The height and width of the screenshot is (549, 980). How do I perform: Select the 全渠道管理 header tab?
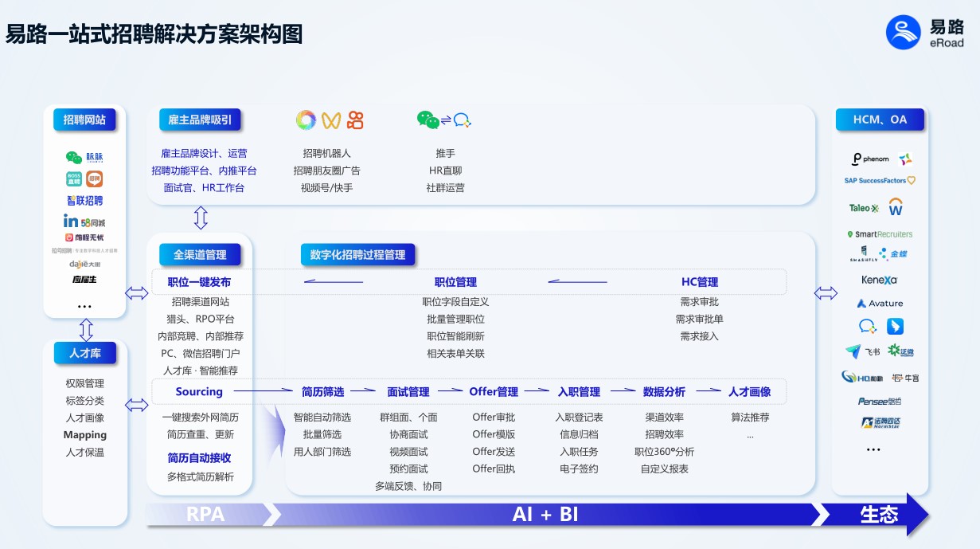coord(199,254)
